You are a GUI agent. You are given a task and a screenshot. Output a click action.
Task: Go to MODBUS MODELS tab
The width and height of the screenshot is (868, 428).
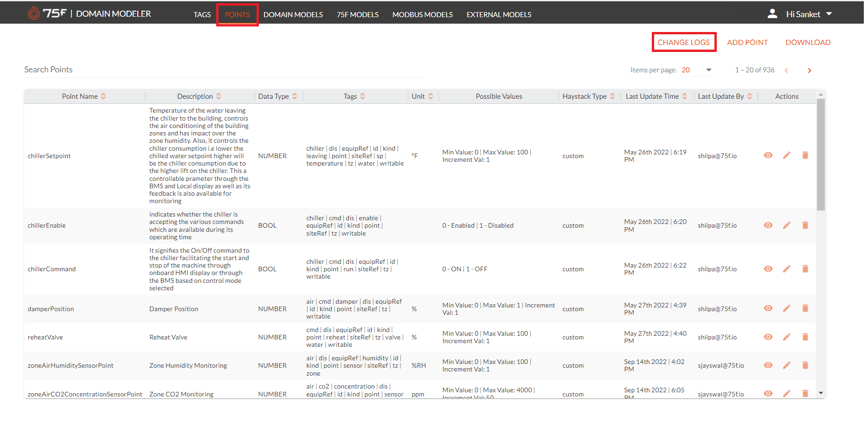pos(423,14)
